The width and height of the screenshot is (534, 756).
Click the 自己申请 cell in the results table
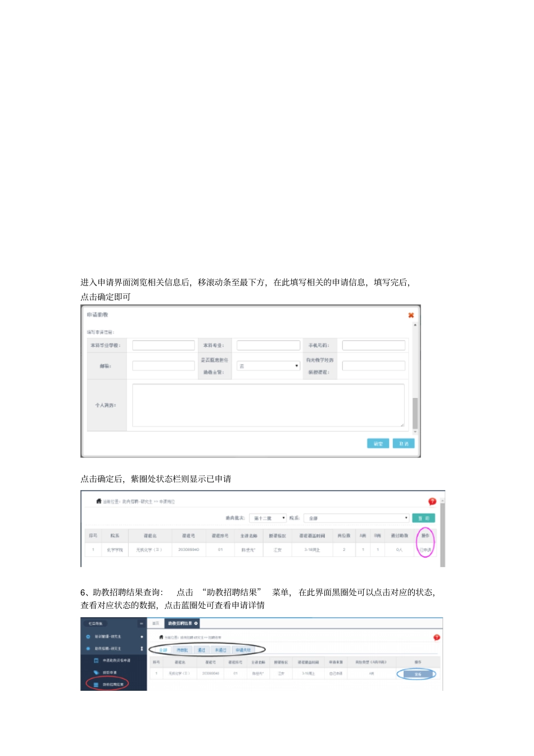pos(336,673)
